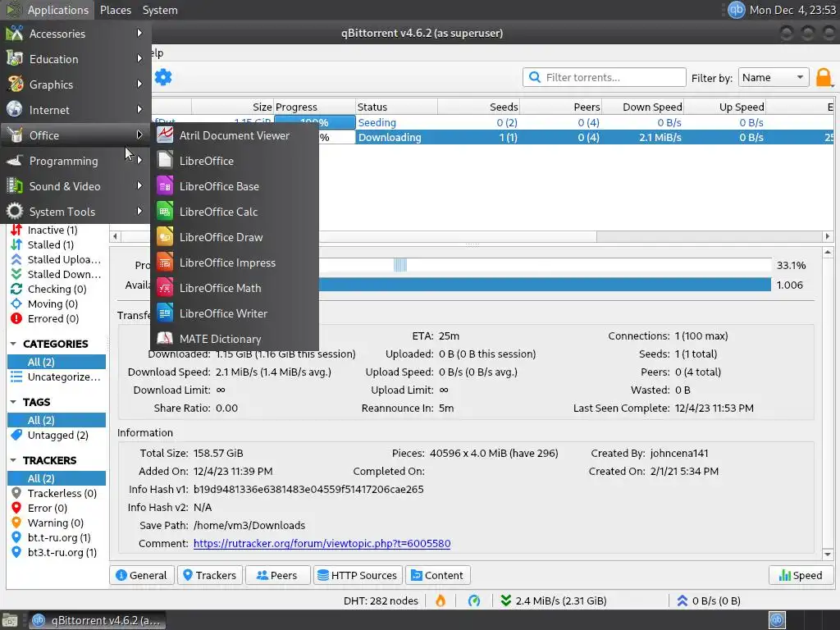This screenshot has width=840, height=630.
Task: Toggle alternative speed limits icon in status bar
Action: click(474, 600)
